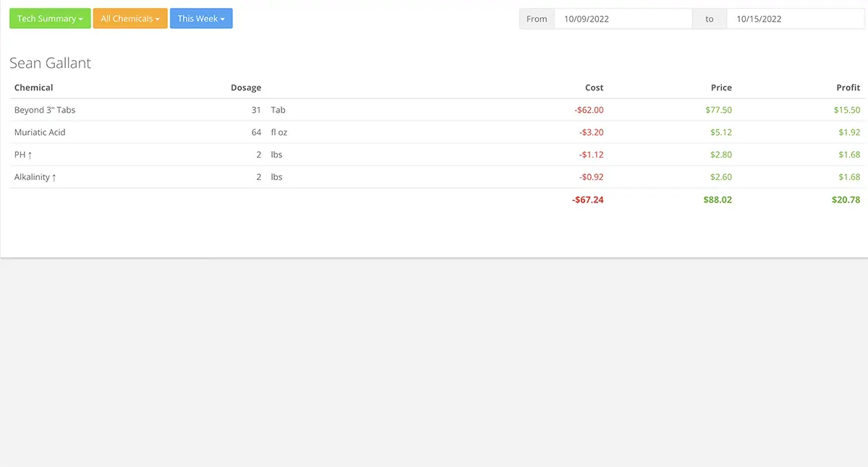Click cost value -$1.12
This screenshot has width=868, height=467.
point(591,155)
